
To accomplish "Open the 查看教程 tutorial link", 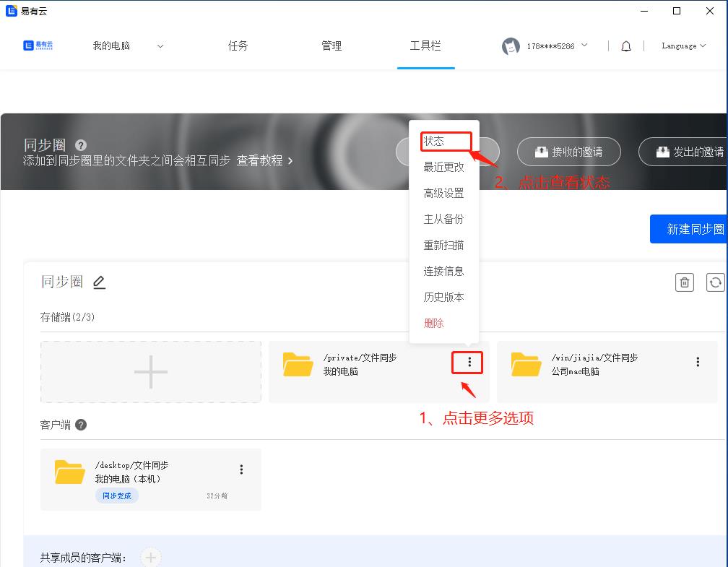I will click(264, 160).
